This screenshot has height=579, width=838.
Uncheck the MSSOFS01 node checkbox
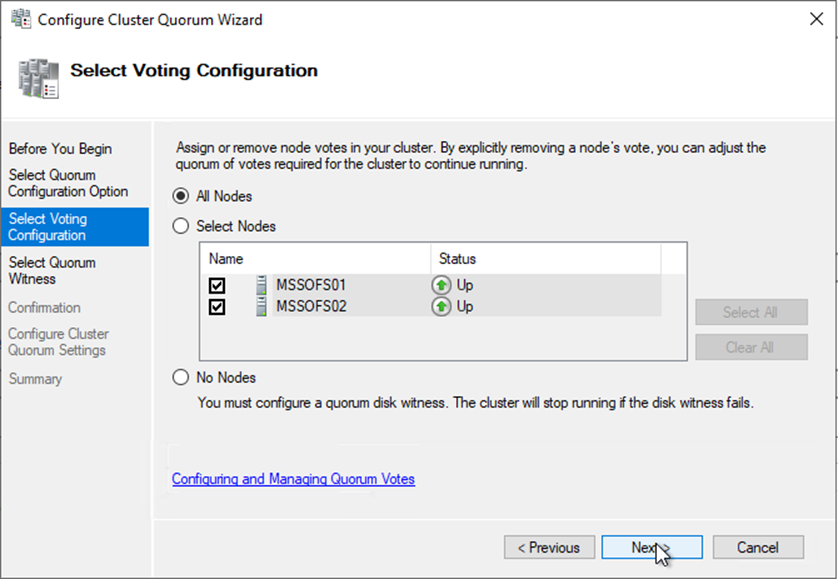[217, 286]
